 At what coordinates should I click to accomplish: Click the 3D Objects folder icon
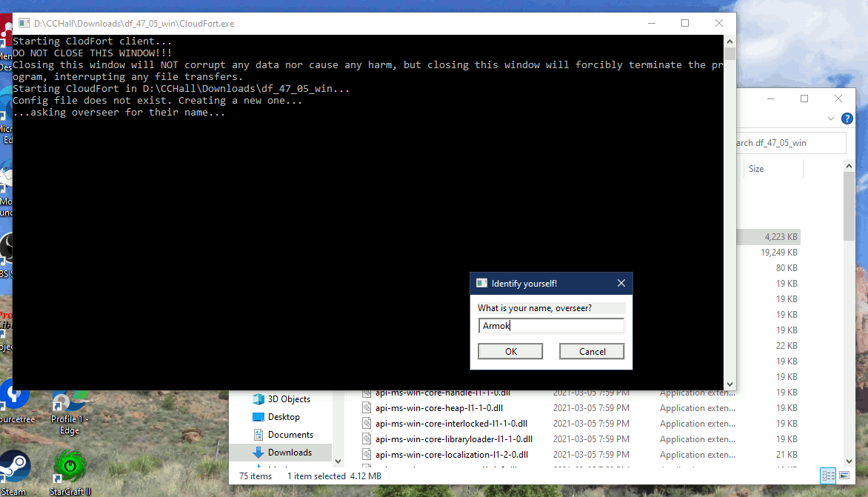point(258,399)
